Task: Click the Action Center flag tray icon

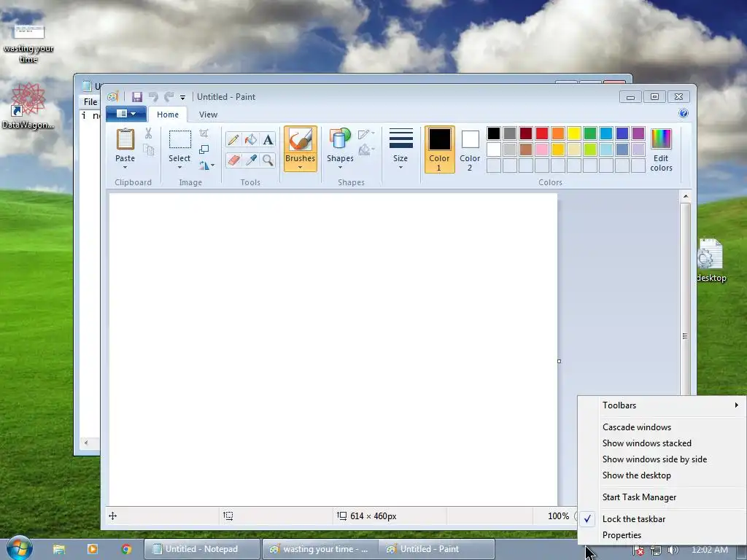Action: (639, 550)
